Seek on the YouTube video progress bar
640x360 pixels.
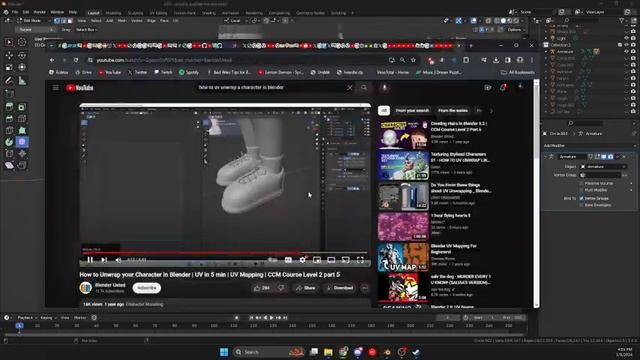tap(224, 253)
